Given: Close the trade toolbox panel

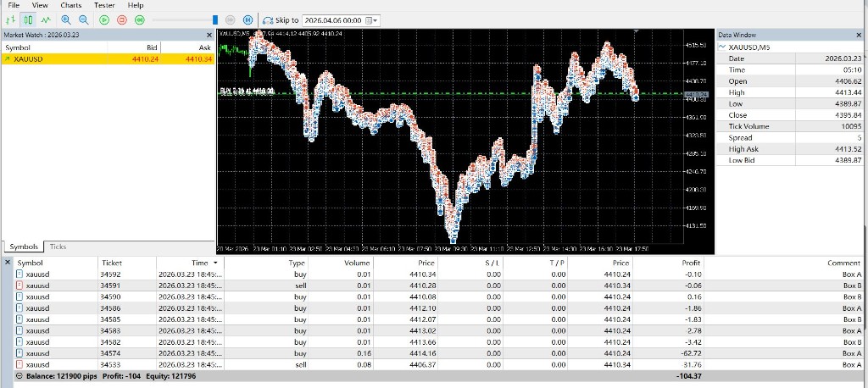Looking at the screenshot, I should point(7,262).
